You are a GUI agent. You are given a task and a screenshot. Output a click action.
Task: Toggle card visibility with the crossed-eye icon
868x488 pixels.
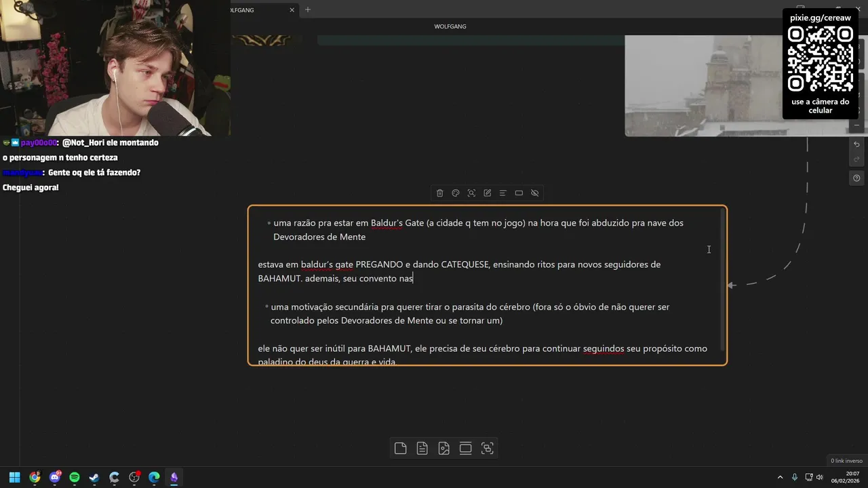click(535, 193)
